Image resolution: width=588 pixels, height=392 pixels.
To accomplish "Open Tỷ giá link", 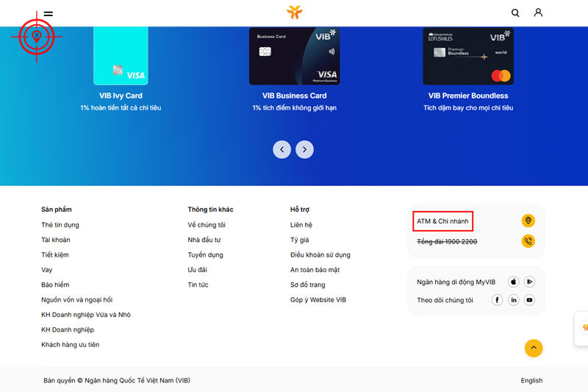I will pos(300,240).
